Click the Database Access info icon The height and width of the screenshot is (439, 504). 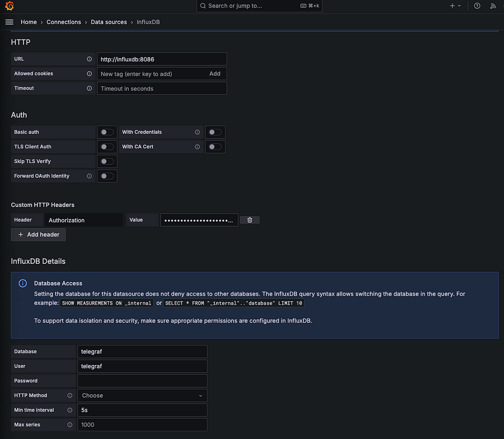tap(23, 283)
